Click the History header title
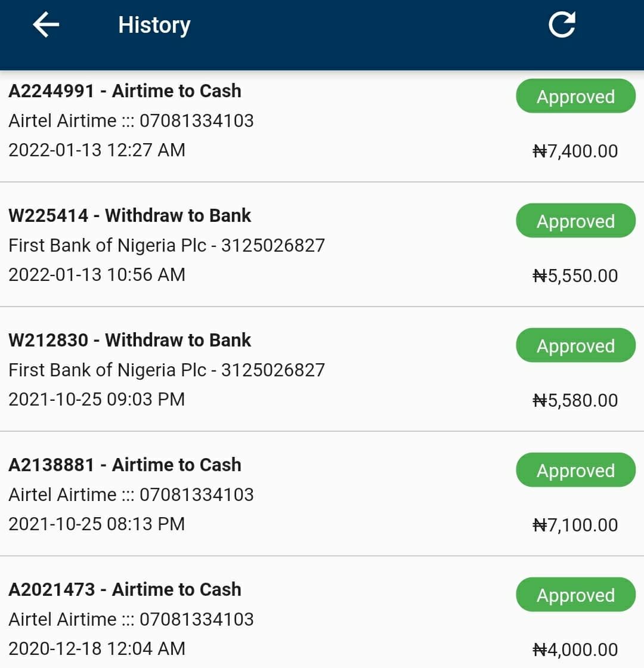 coord(154,25)
